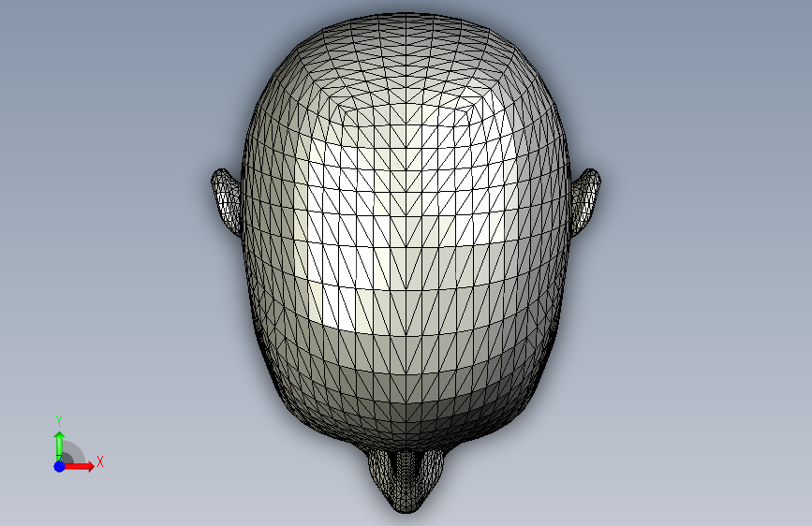Click the 'Y' label on the axis triad
This screenshot has height=526, width=812.
[59, 421]
